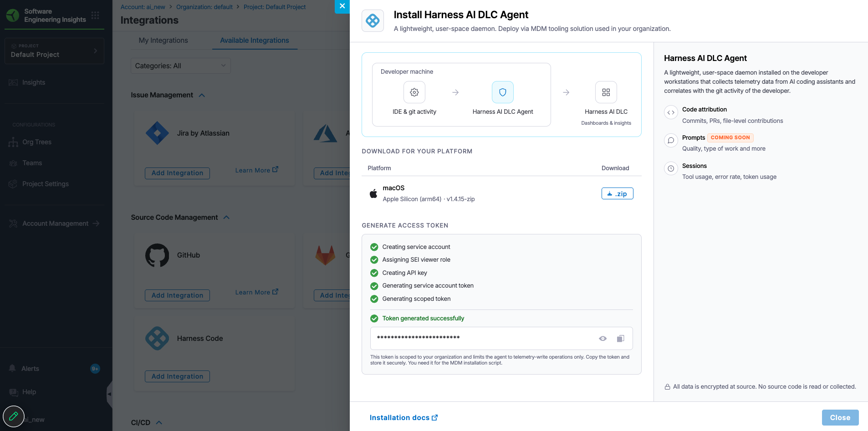Open Alerts in the sidebar

click(x=30, y=369)
